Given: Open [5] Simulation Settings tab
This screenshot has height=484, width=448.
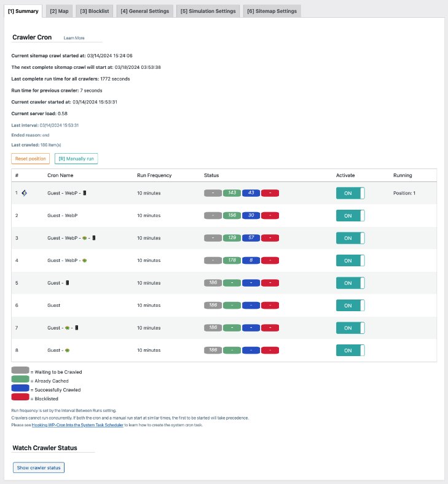Looking at the screenshot, I should [x=208, y=11].
